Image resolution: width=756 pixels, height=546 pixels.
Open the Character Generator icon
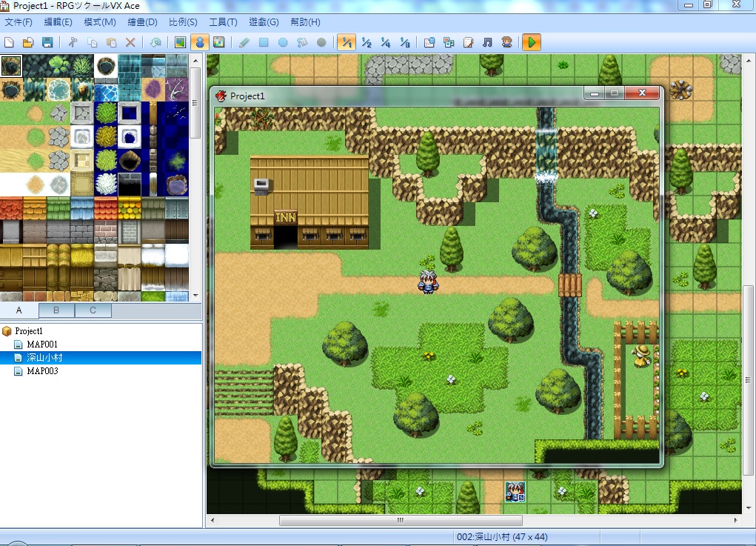[x=506, y=42]
